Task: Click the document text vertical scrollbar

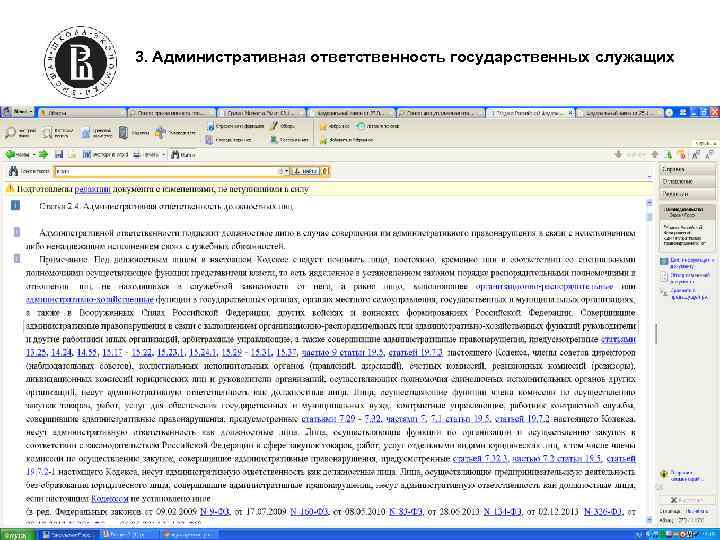Action: coord(649,360)
